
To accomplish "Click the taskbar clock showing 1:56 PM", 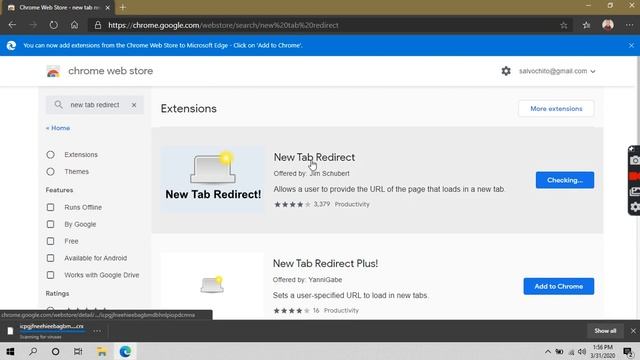I will (602, 351).
